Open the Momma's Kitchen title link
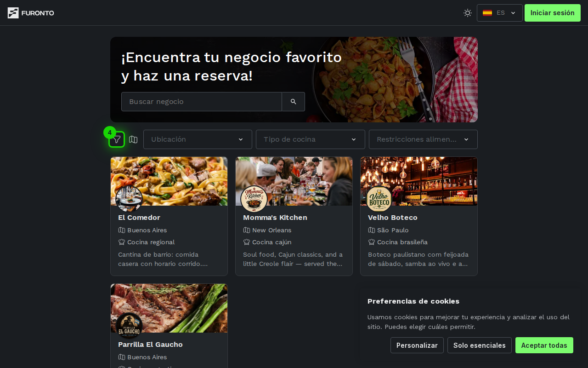588x368 pixels. [275, 218]
